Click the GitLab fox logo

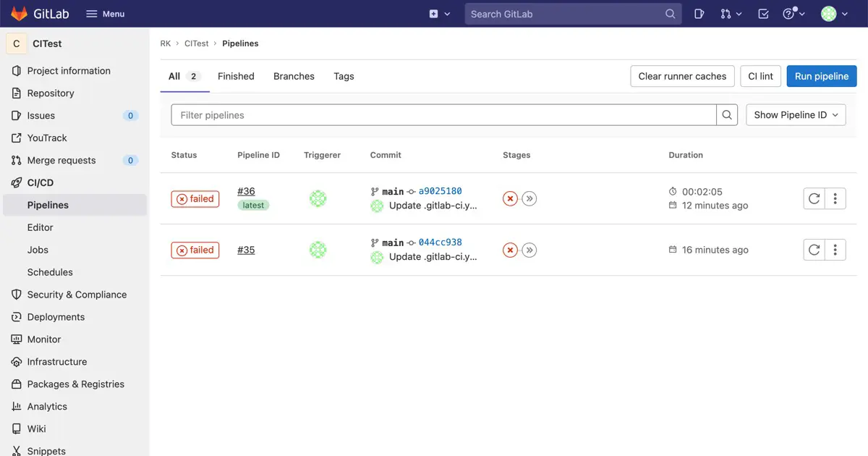pos(19,14)
